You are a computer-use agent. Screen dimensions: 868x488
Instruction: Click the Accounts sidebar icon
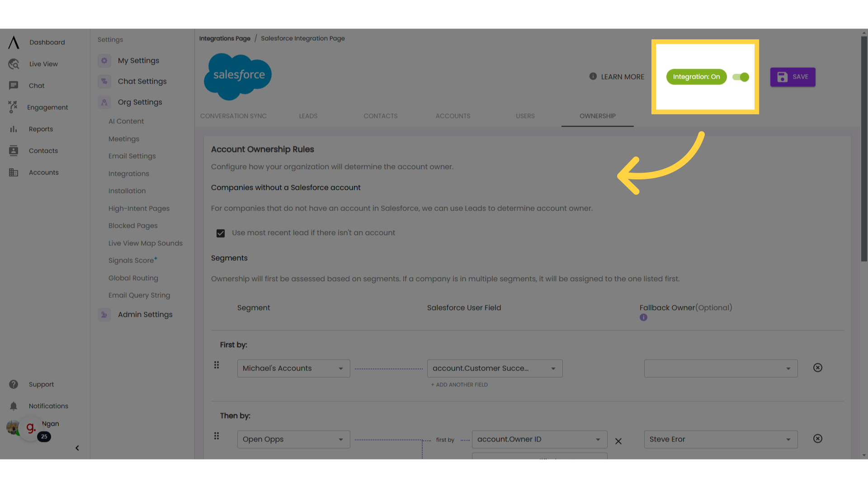click(x=13, y=172)
